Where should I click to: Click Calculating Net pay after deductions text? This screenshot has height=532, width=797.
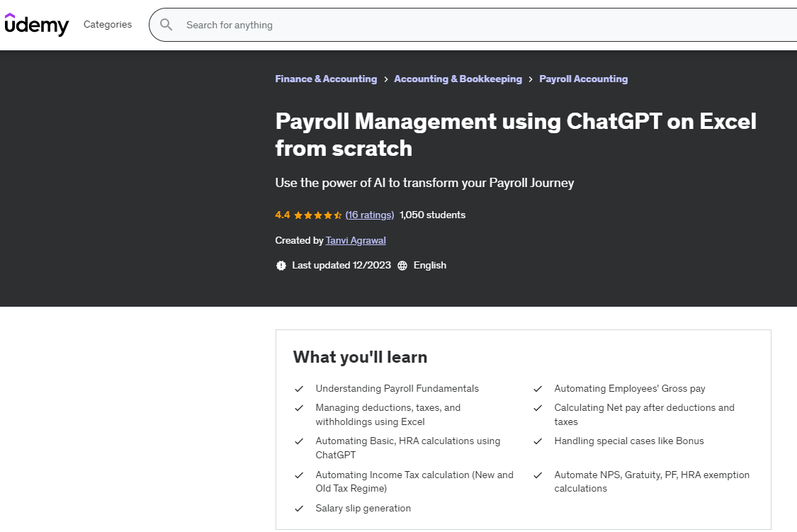(x=644, y=414)
